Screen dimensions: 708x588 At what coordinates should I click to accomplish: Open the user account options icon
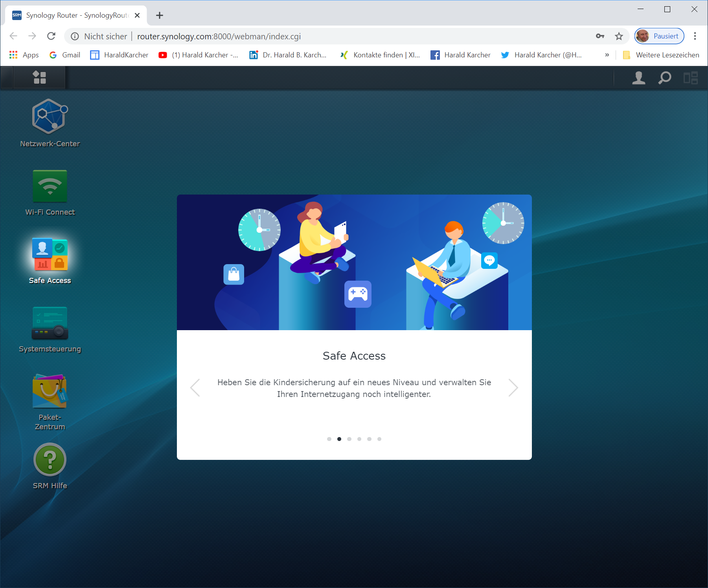click(x=639, y=78)
